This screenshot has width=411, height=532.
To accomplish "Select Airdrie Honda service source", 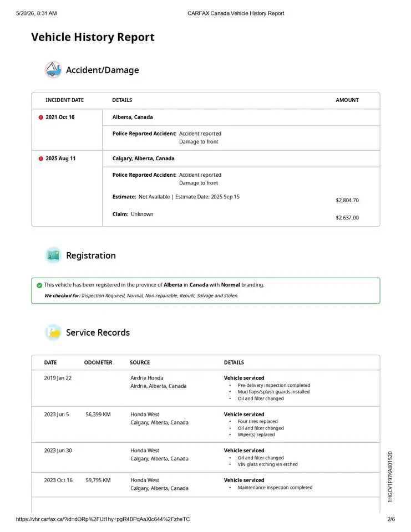I will pos(147,377).
